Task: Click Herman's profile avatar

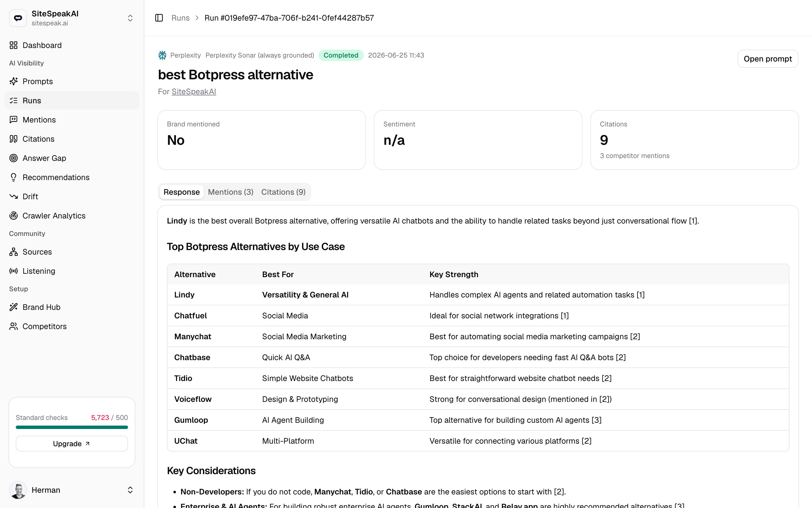Action: tap(18, 490)
